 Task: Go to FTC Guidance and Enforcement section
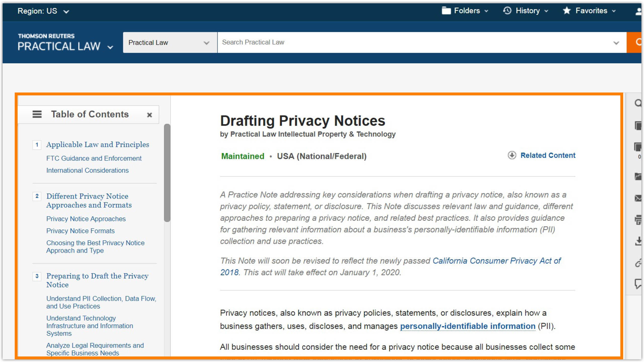point(94,158)
